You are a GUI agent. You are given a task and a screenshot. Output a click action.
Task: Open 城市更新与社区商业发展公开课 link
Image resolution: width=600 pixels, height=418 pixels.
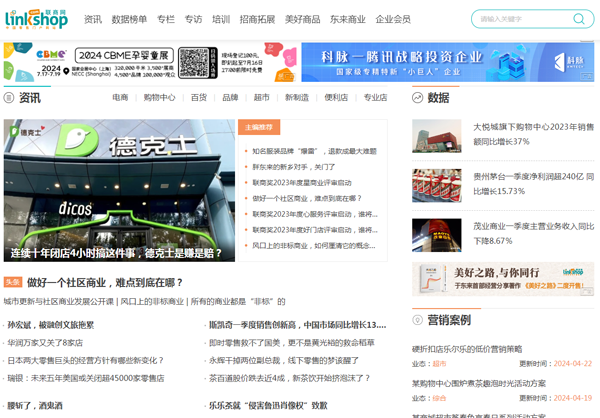pos(59,302)
